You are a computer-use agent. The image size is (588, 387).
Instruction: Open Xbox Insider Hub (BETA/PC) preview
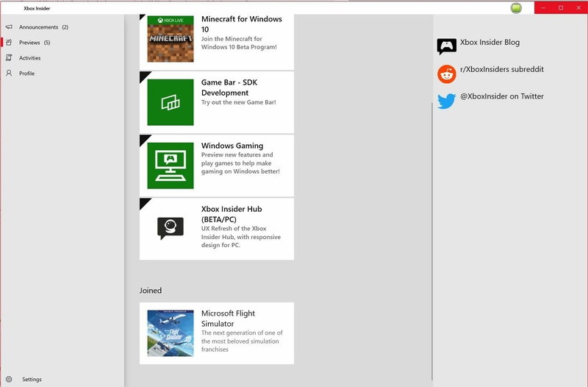pos(232,214)
